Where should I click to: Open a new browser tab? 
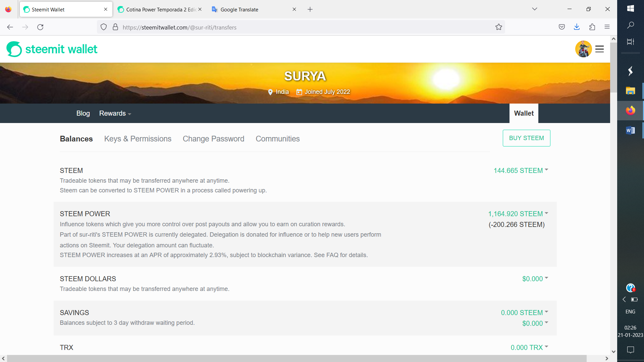310,9
